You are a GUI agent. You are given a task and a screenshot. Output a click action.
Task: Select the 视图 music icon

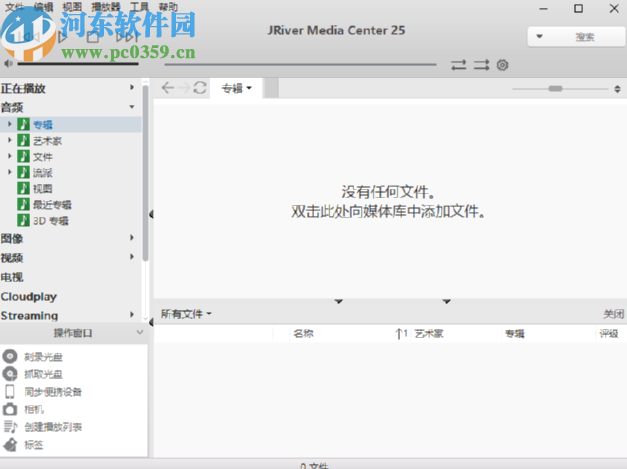[23, 188]
